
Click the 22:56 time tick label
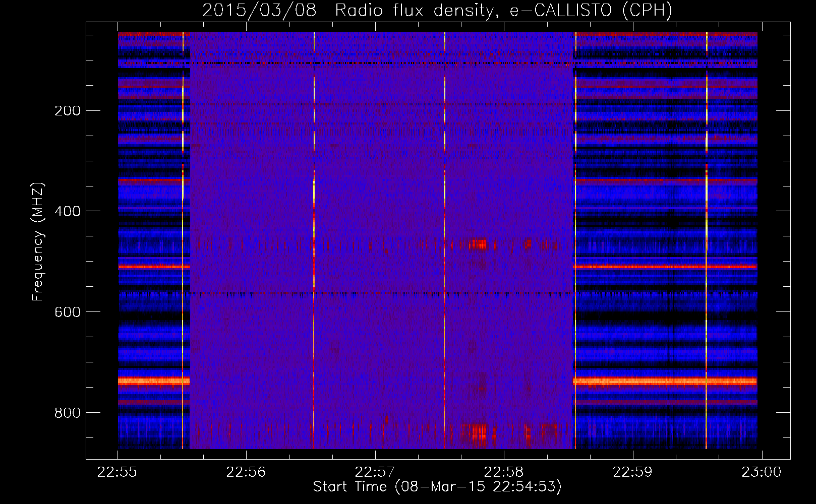tap(246, 472)
